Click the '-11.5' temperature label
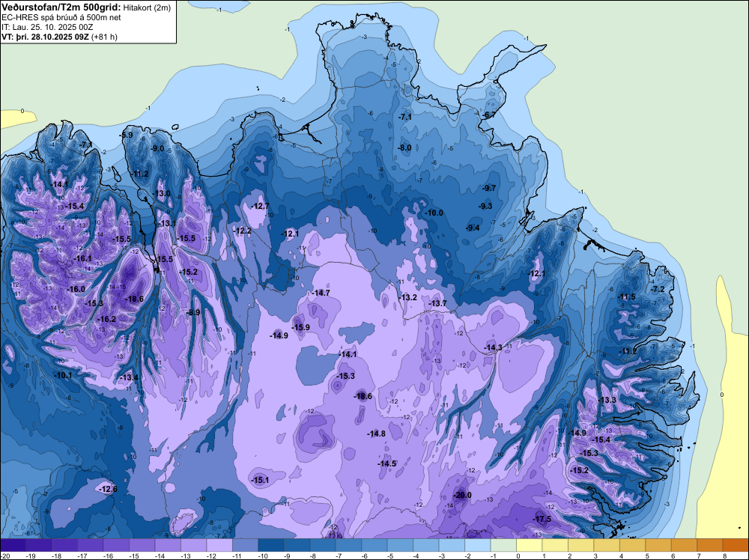 coord(627,296)
